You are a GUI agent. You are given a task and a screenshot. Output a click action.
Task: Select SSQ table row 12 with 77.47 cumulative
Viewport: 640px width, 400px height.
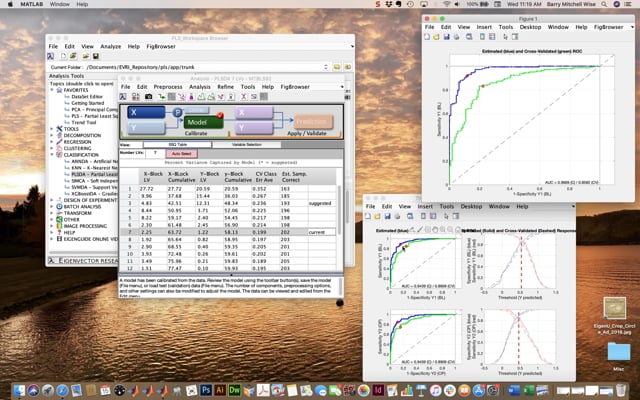pos(229,268)
